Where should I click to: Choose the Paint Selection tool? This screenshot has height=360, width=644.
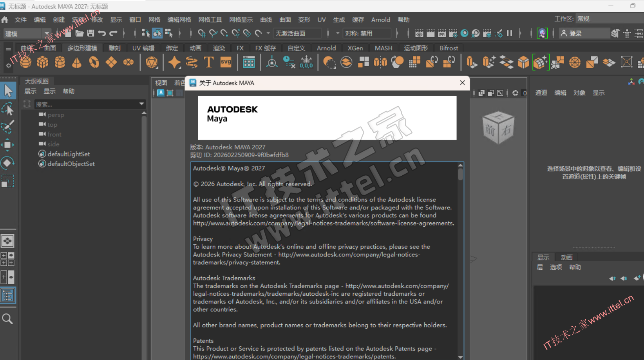tap(7, 127)
